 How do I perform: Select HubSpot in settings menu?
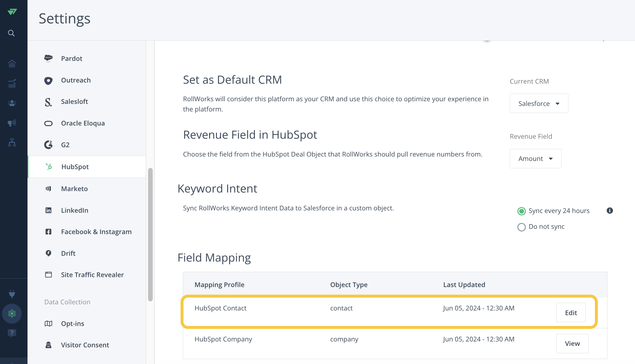87,167
